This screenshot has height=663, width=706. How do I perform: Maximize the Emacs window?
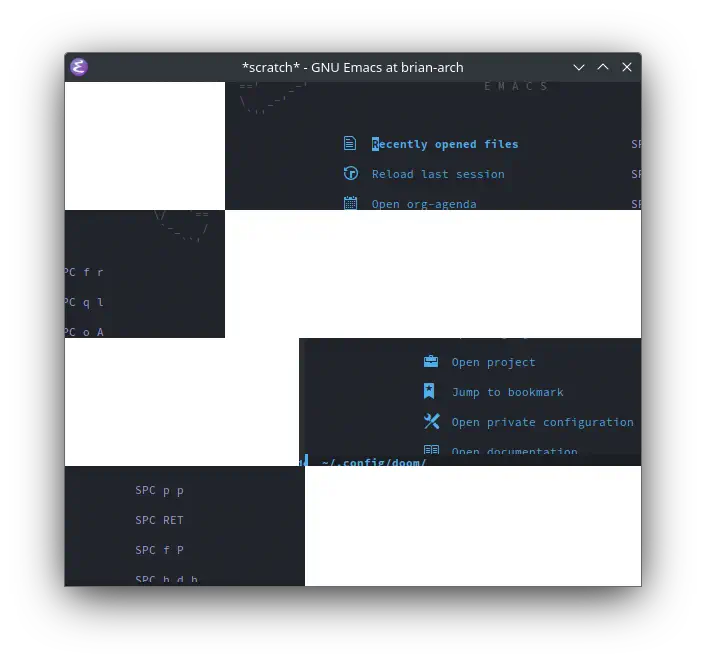point(602,67)
